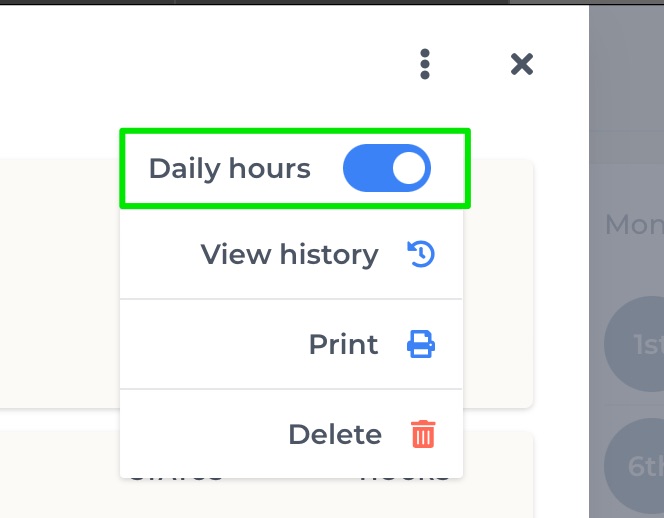Screen dimensions: 664x518
Task: Select View history from the menu
Action: pos(291,255)
